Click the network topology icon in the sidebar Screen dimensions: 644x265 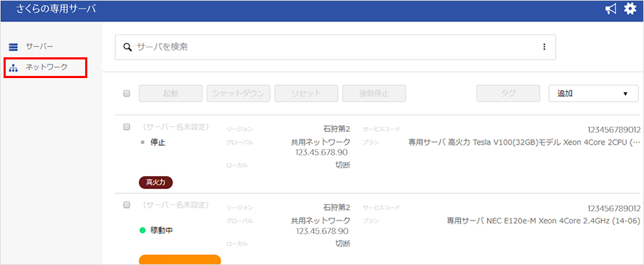tap(13, 68)
